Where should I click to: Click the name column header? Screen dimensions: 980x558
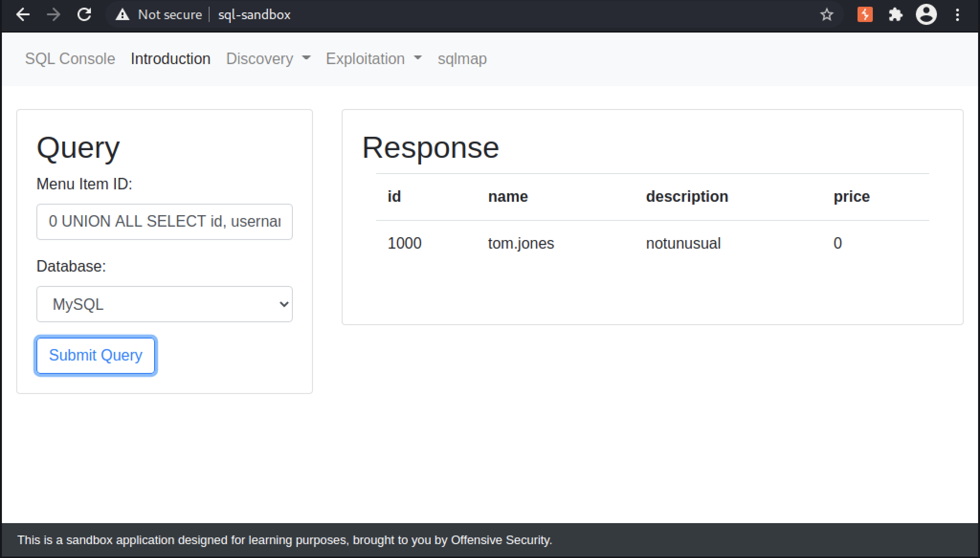508,197
